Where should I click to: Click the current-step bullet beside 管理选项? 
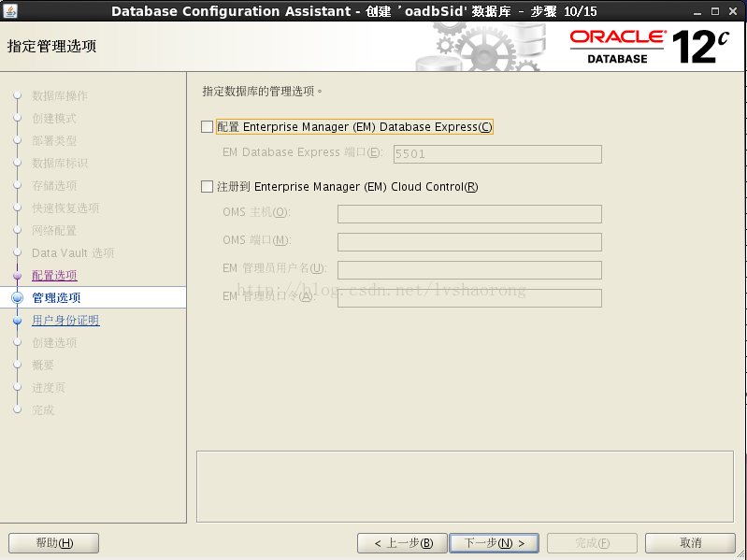(17, 297)
